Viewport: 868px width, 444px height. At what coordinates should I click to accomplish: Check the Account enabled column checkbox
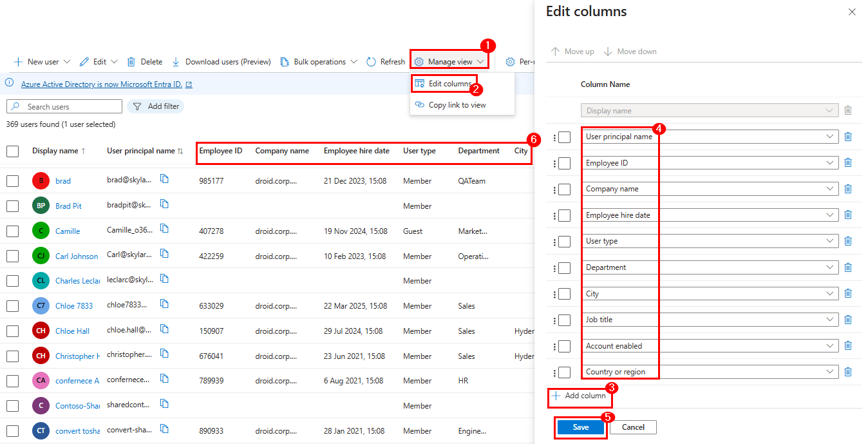[564, 346]
